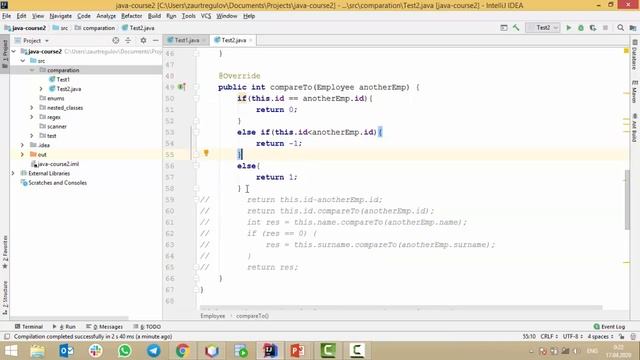Viewport: 640px width, 360px height.
Task: Click the CRLF line separator selector
Action: tap(549, 337)
